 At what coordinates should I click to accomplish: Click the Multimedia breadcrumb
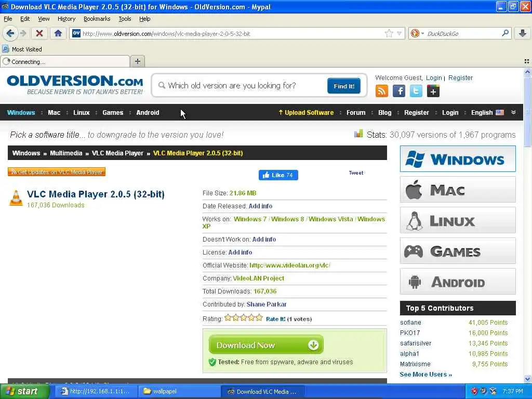66,153
